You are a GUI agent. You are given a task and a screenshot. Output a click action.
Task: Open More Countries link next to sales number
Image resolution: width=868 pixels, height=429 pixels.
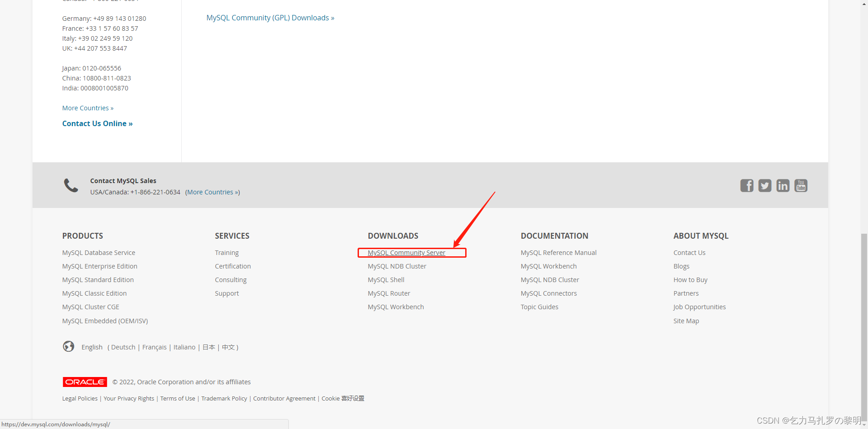coord(213,192)
